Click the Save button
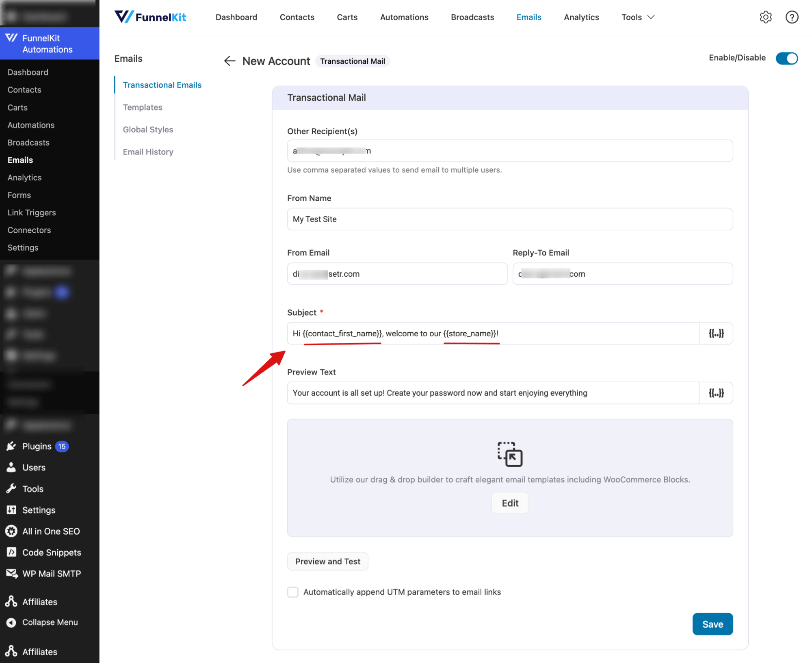 (x=712, y=624)
